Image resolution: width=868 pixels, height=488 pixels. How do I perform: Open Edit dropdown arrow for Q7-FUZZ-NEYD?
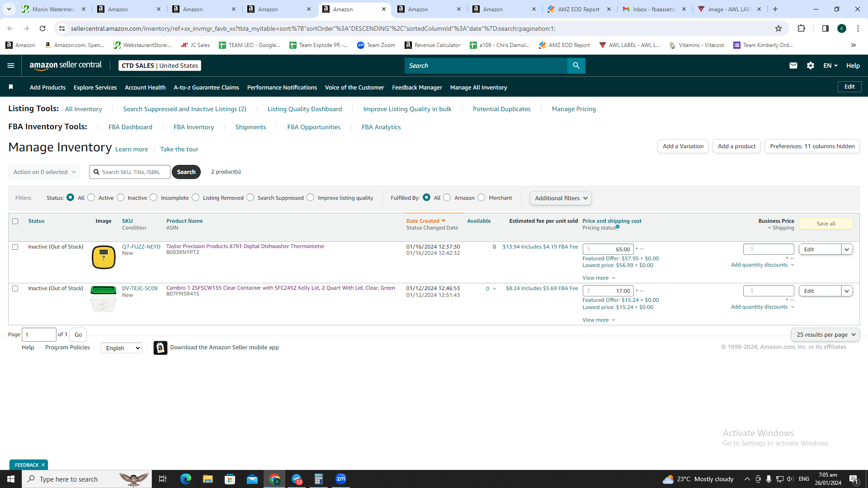pos(847,249)
